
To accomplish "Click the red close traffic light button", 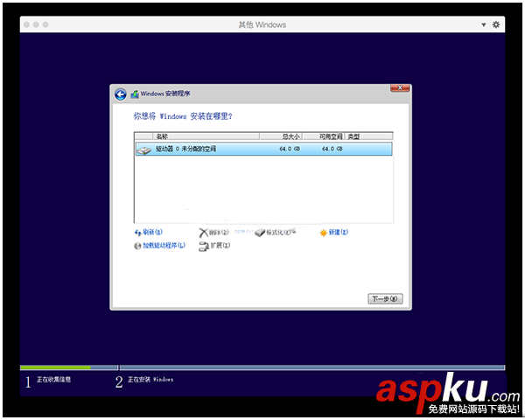I will (27, 24).
